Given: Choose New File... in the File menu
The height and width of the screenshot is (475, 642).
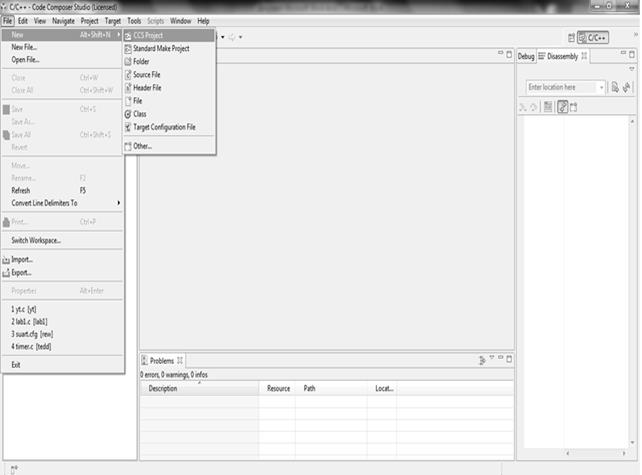Looking at the screenshot, I should pos(63,48).
